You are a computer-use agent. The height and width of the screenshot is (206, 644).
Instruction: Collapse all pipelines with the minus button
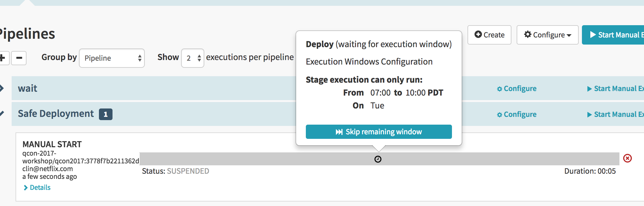point(19,58)
